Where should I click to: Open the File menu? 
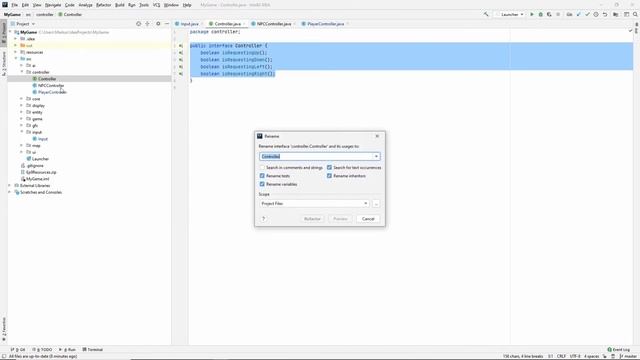pos(15,5)
